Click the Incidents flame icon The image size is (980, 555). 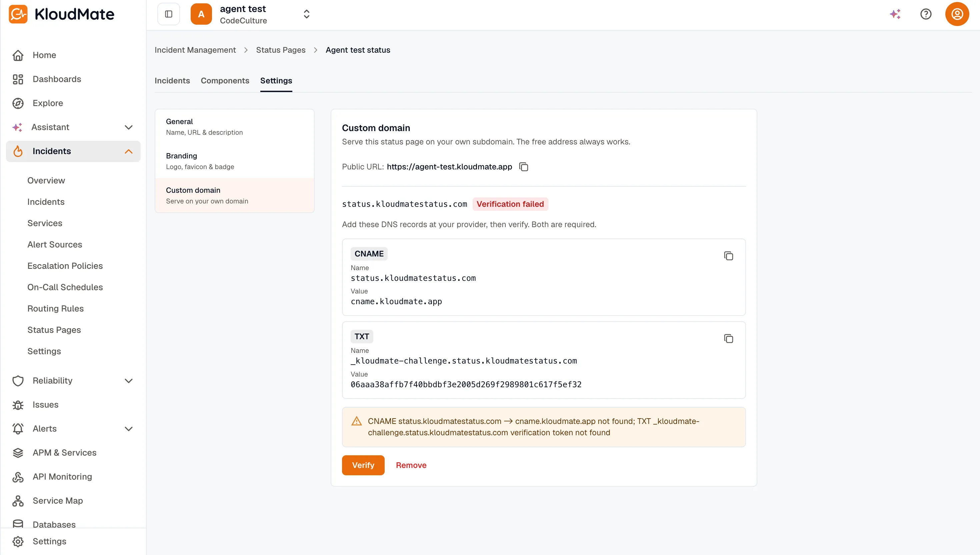pyautogui.click(x=18, y=151)
